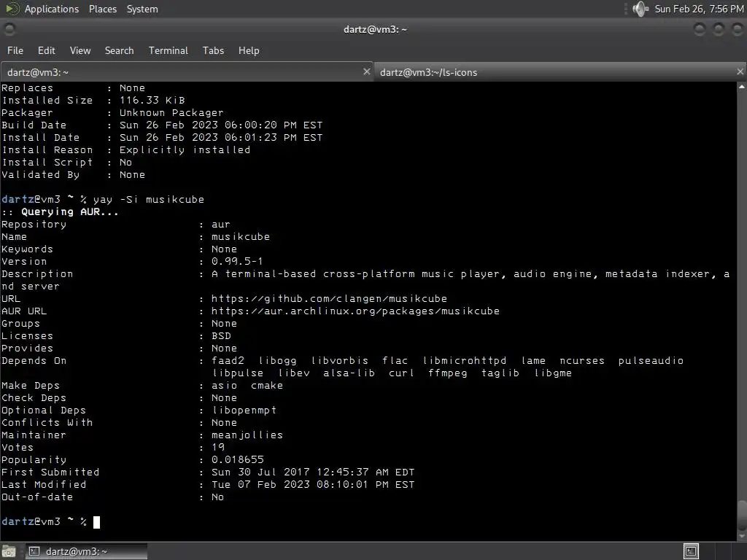Open the Tabs menu
The image size is (747, 560).
(x=213, y=50)
